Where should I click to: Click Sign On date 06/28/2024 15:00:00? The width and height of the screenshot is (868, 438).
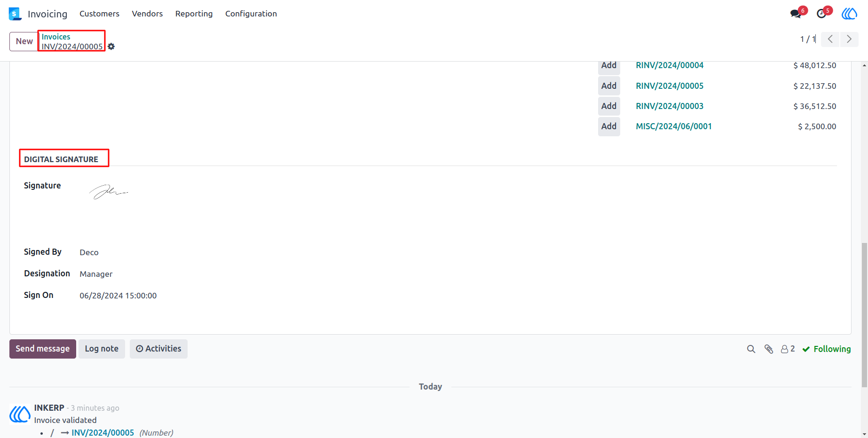click(x=118, y=296)
